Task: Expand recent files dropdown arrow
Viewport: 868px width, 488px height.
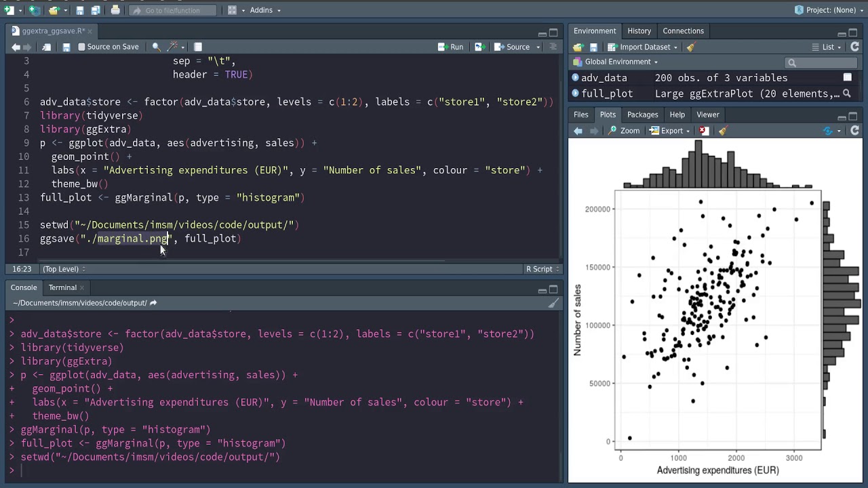Action: pos(64,10)
